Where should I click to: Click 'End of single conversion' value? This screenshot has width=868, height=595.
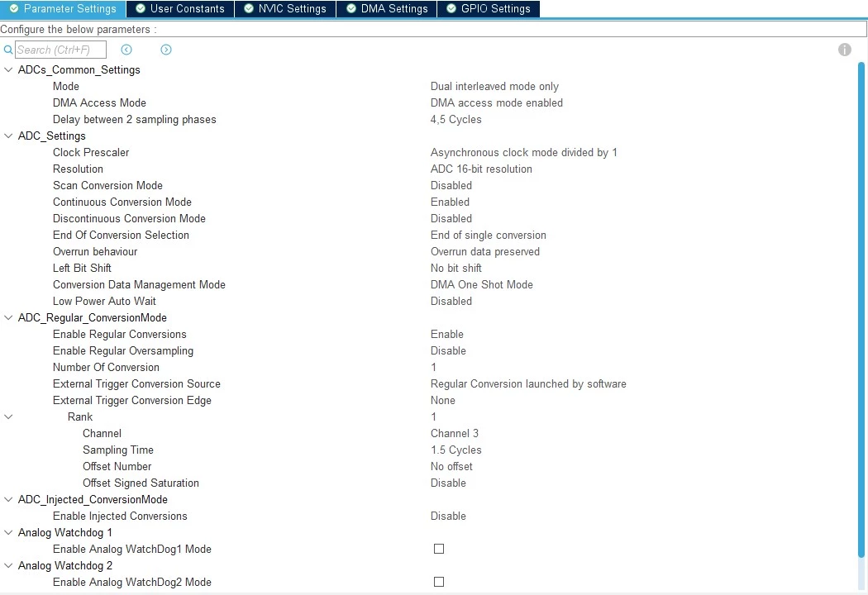coord(489,236)
